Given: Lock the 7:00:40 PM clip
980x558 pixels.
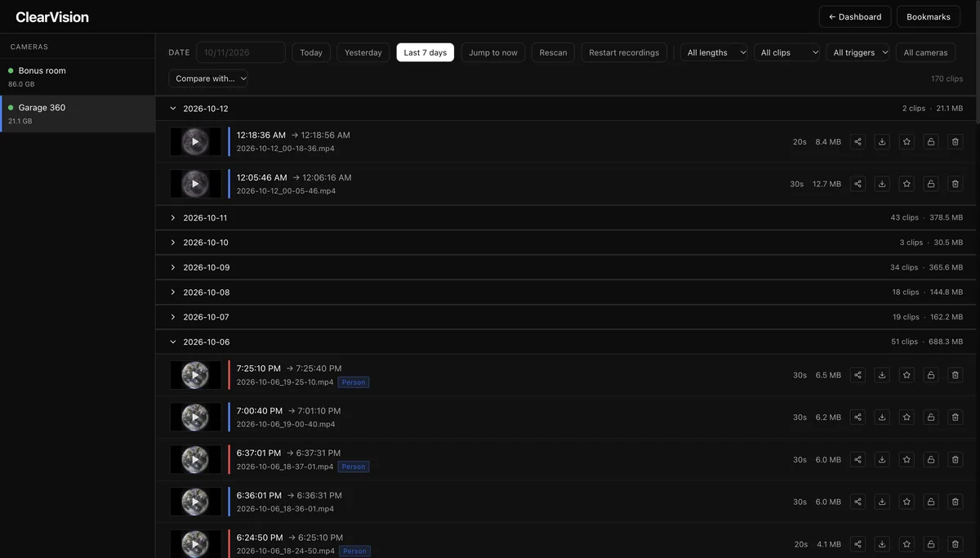Looking at the screenshot, I should tap(931, 417).
